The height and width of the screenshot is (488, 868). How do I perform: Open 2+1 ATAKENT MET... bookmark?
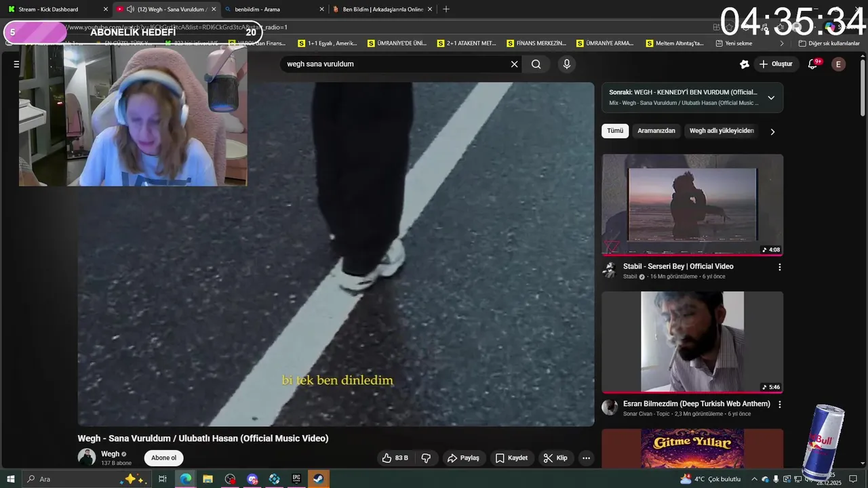467,43
